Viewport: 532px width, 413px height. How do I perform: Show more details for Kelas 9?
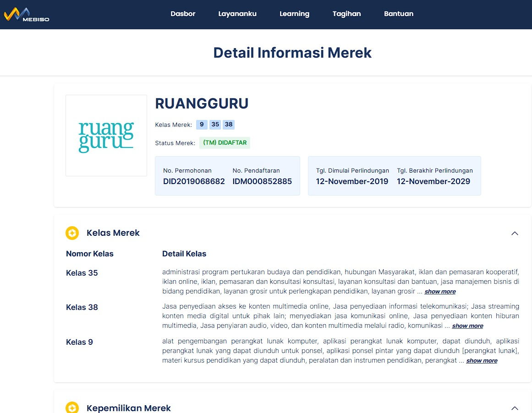point(482,361)
